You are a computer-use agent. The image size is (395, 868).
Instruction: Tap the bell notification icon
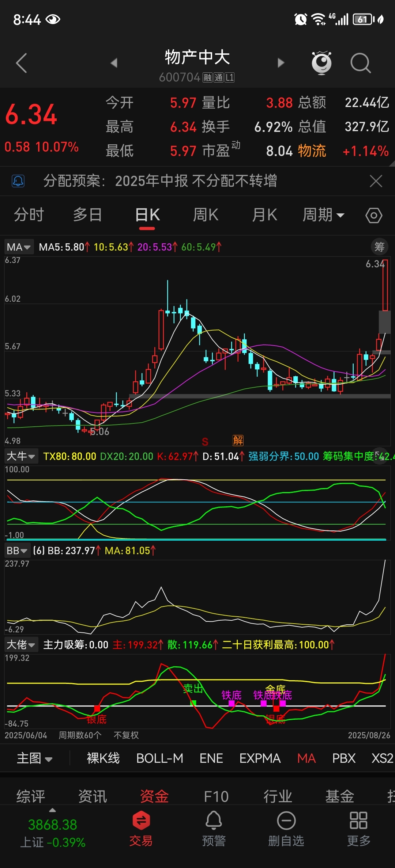18,181
